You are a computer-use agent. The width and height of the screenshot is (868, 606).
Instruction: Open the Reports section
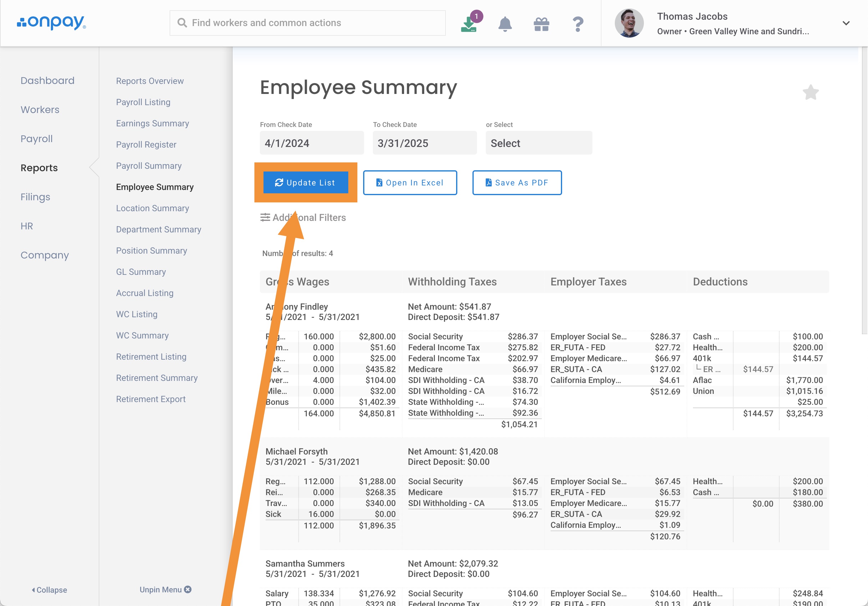pyautogui.click(x=39, y=168)
